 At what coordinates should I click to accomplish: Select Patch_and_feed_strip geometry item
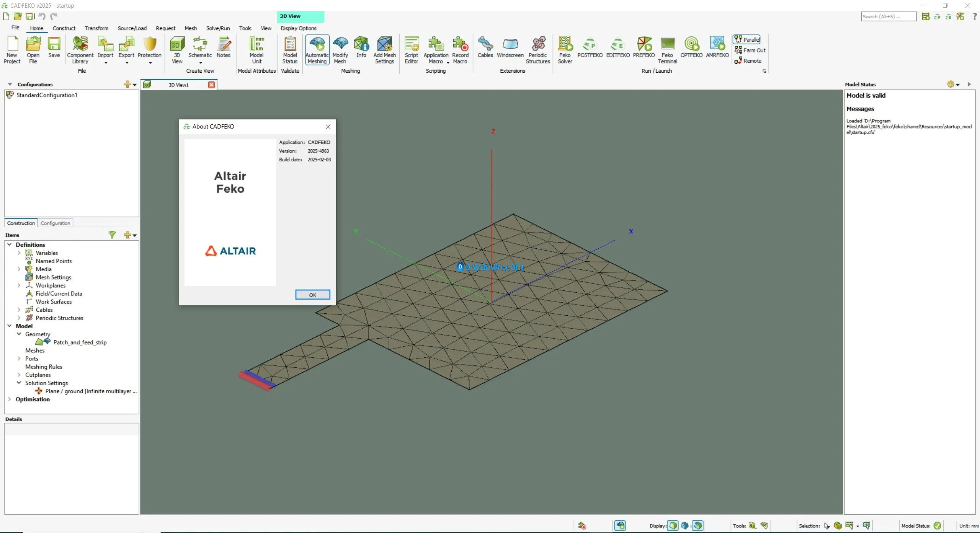[80, 342]
